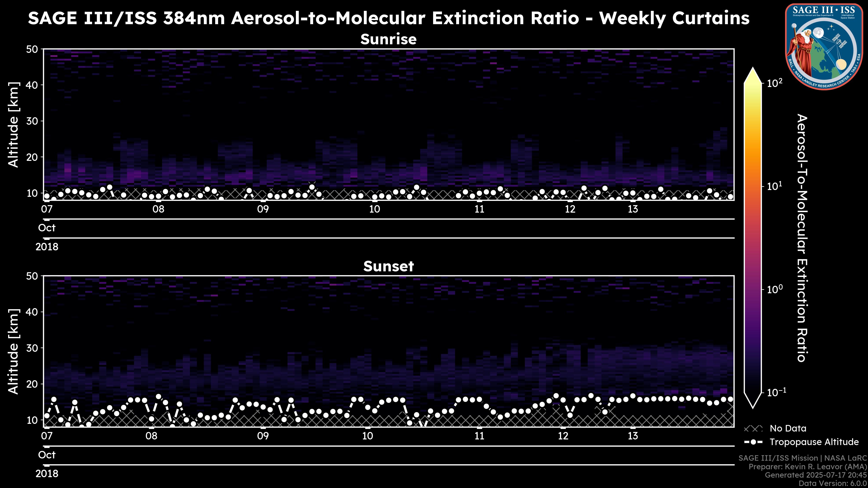Click the Oct month label under Sunrise
The width and height of the screenshot is (868, 488).
pyautogui.click(x=47, y=228)
